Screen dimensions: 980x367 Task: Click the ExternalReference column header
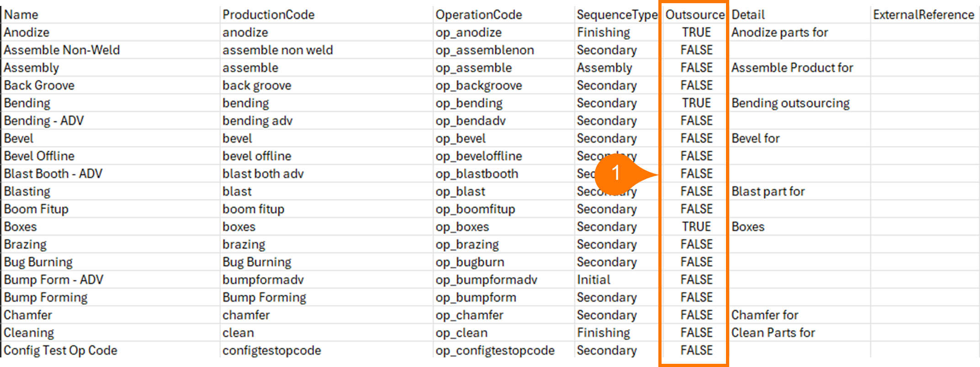point(923,15)
